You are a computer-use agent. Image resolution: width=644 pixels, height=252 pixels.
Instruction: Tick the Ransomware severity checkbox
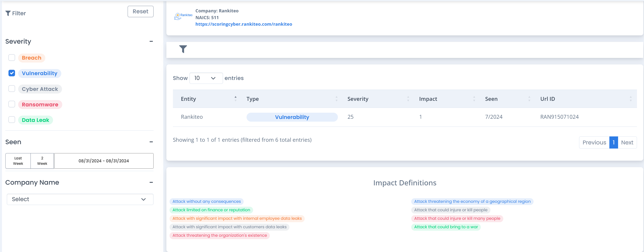tap(12, 104)
